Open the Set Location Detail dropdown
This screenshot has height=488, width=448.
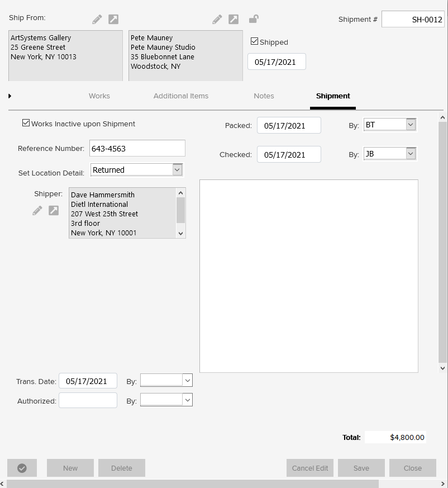pos(177,169)
